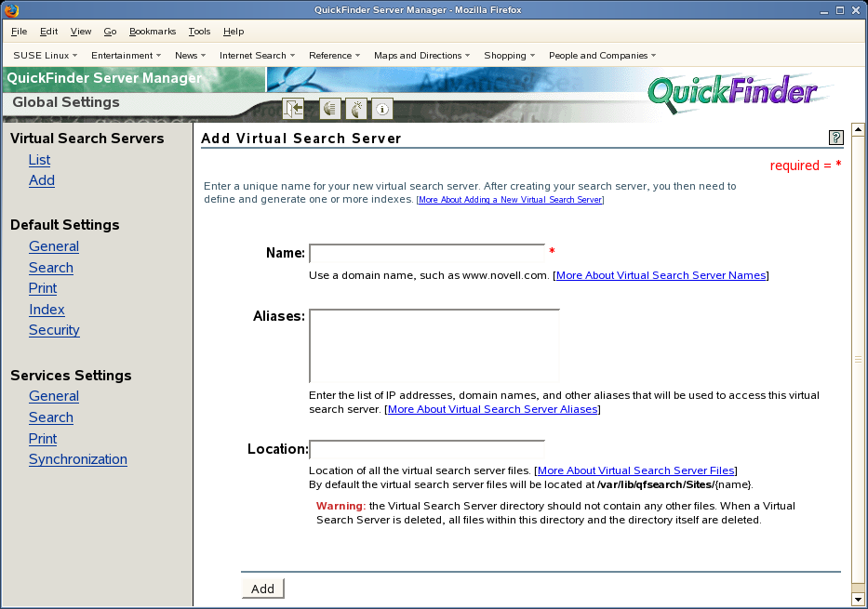Minimize the Firefox window

(x=824, y=10)
